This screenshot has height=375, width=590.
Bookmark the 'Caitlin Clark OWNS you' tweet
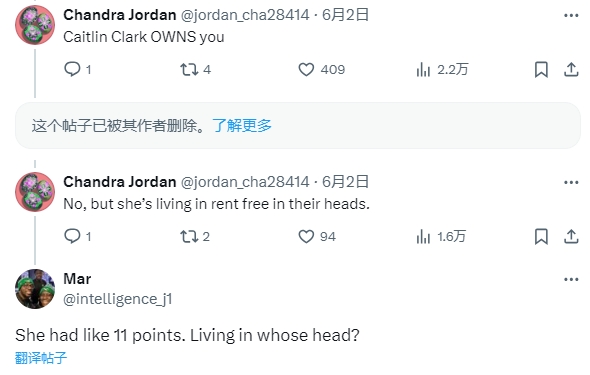pyautogui.click(x=541, y=70)
